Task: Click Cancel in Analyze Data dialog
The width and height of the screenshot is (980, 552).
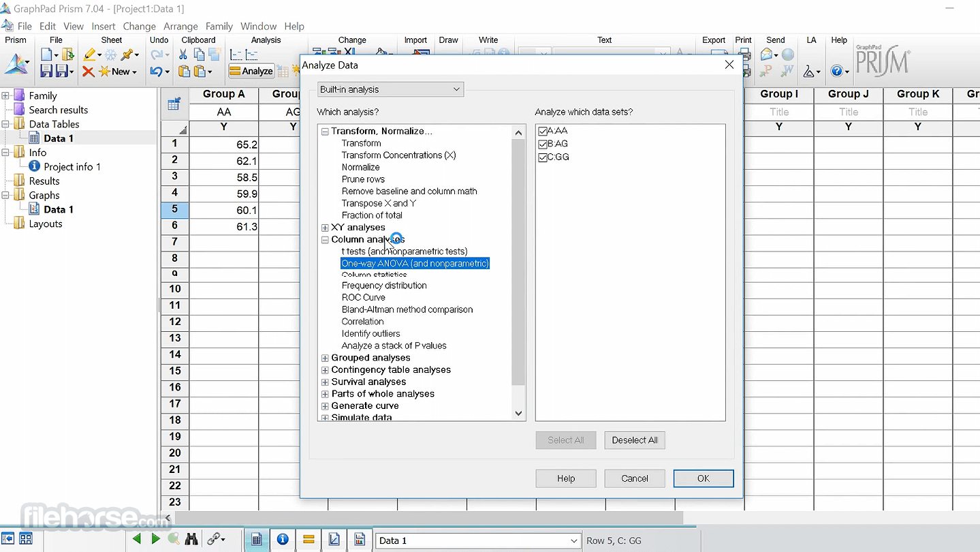Action: (x=635, y=478)
